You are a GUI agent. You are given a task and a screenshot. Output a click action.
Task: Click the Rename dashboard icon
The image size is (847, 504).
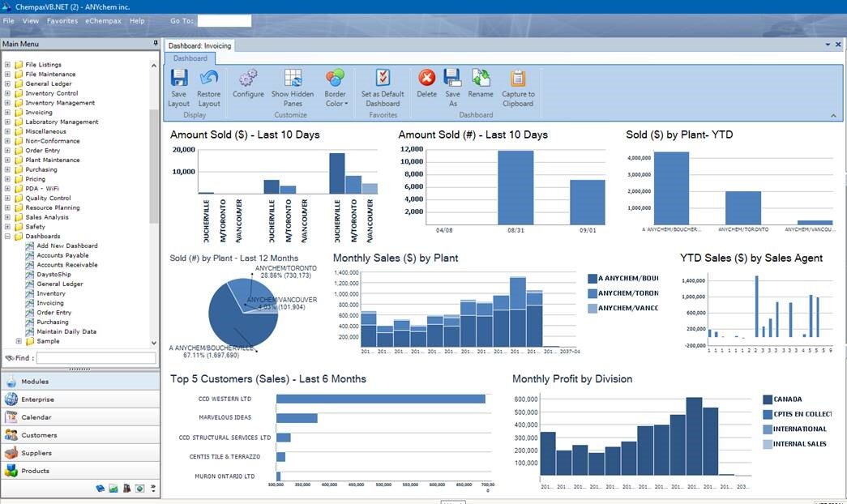481,79
